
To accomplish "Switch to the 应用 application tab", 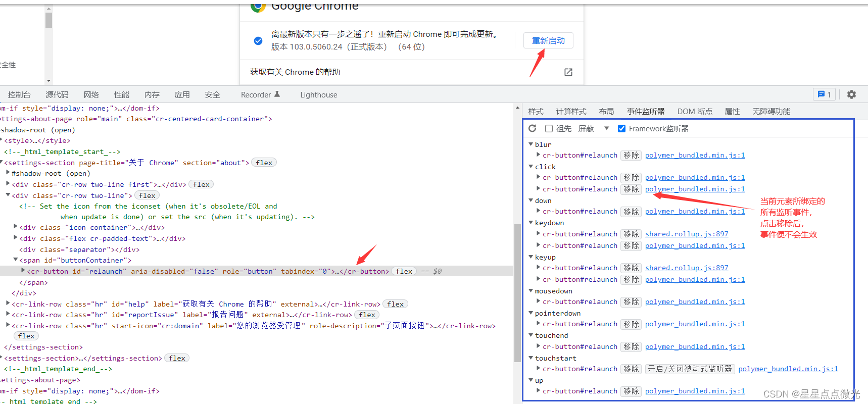I will 182,95.
